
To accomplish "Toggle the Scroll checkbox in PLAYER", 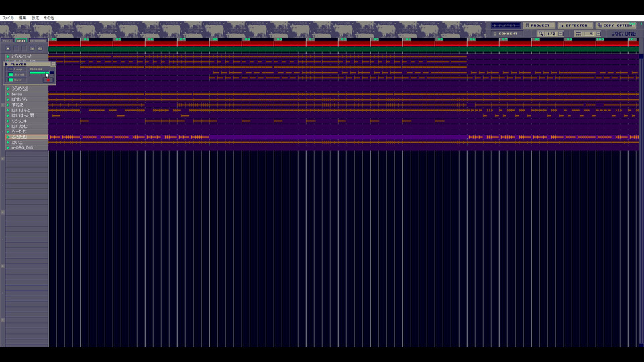I will tap(11, 74).
